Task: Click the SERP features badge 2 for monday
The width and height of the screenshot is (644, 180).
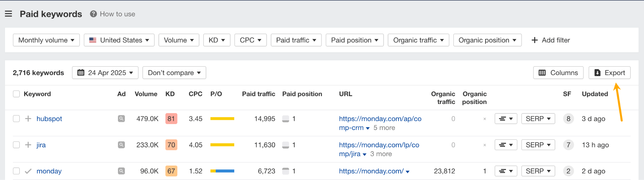Action: (x=569, y=171)
